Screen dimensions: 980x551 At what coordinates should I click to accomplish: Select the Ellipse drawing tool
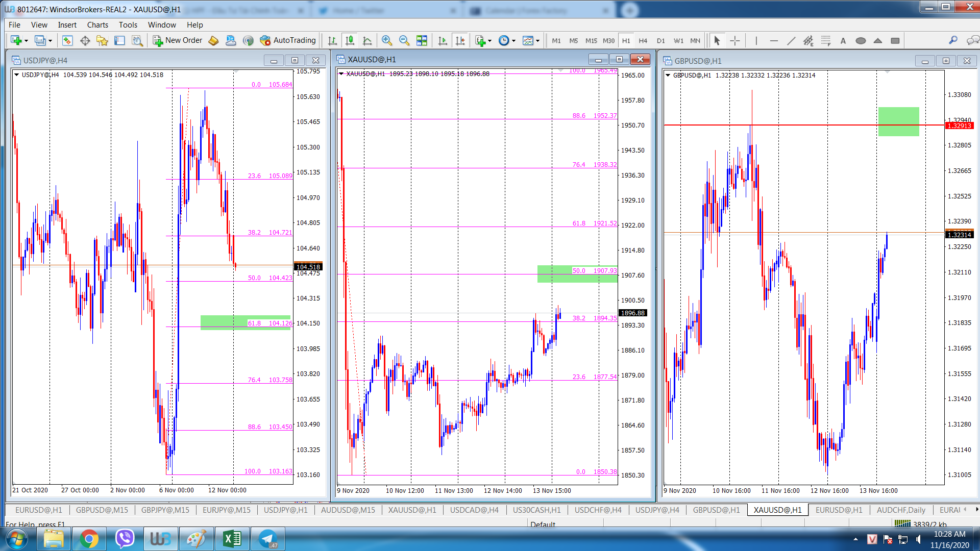pos(861,40)
